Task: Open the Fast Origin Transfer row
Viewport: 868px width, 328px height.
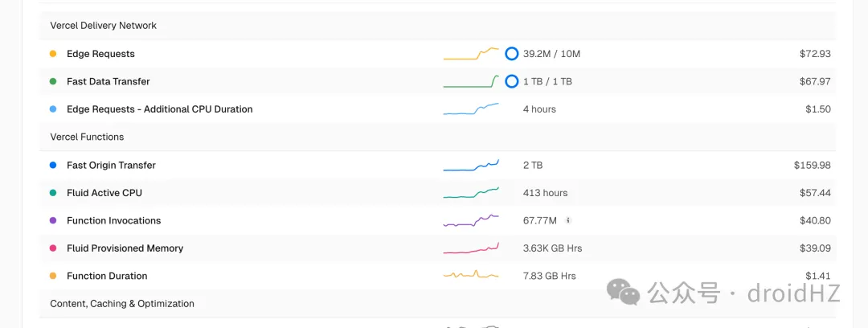Action: click(437, 165)
